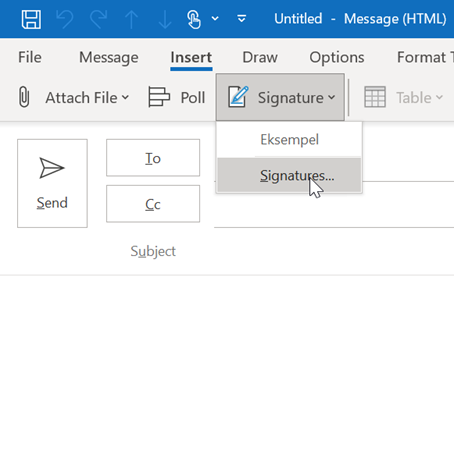Expand the Attach File dropdown chevron

[x=125, y=97]
